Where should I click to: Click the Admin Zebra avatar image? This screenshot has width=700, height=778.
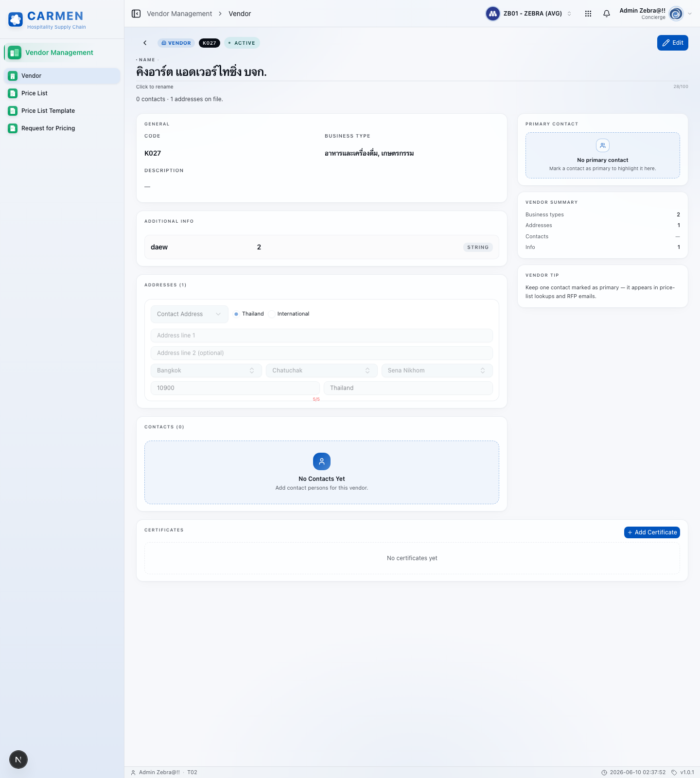[676, 14]
